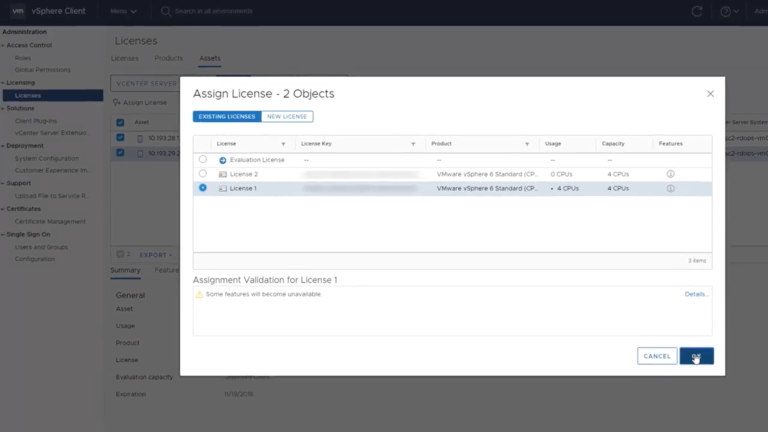Open the help icon menu

click(729, 11)
